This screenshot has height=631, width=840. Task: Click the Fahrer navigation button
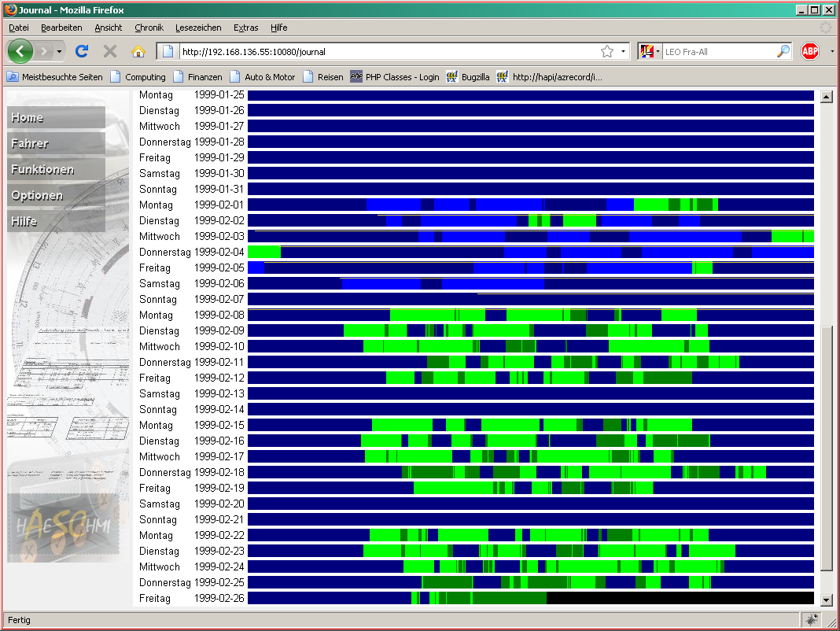pyautogui.click(x=56, y=144)
